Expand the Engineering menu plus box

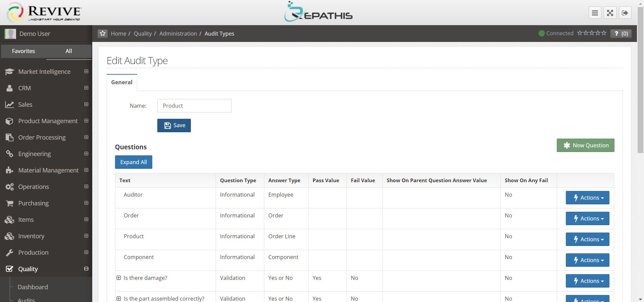tap(86, 153)
